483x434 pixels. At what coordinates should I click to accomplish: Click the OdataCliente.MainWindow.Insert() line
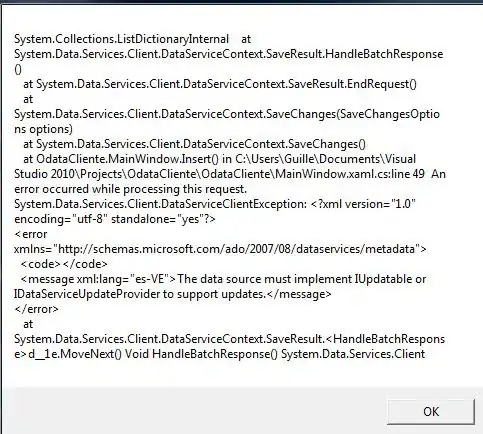220,159
